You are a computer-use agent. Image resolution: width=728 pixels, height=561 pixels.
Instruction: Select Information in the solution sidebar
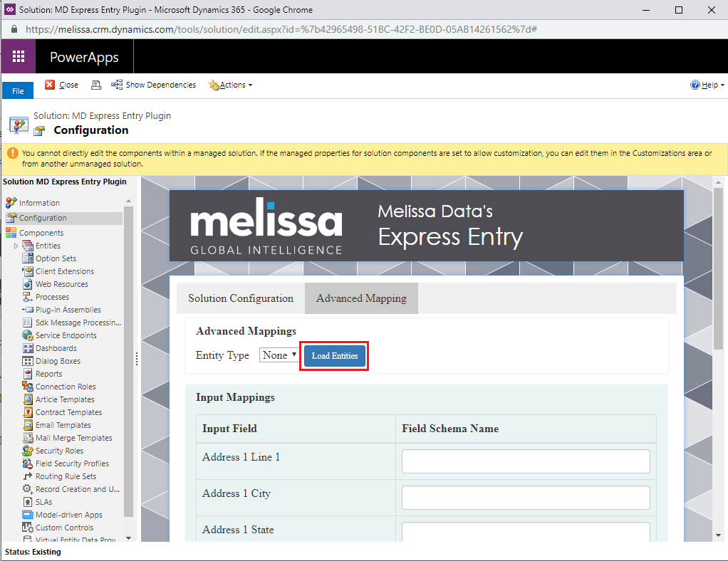click(x=39, y=203)
